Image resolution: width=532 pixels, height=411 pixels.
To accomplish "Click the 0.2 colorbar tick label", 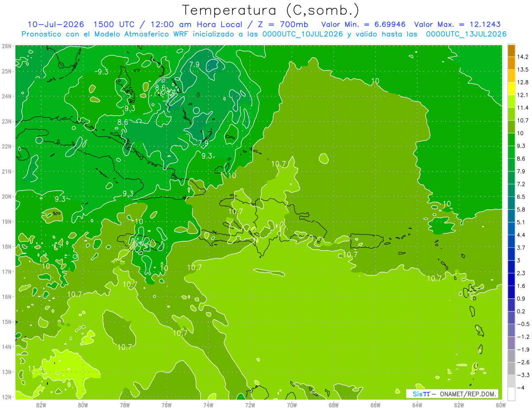I will [521, 311].
